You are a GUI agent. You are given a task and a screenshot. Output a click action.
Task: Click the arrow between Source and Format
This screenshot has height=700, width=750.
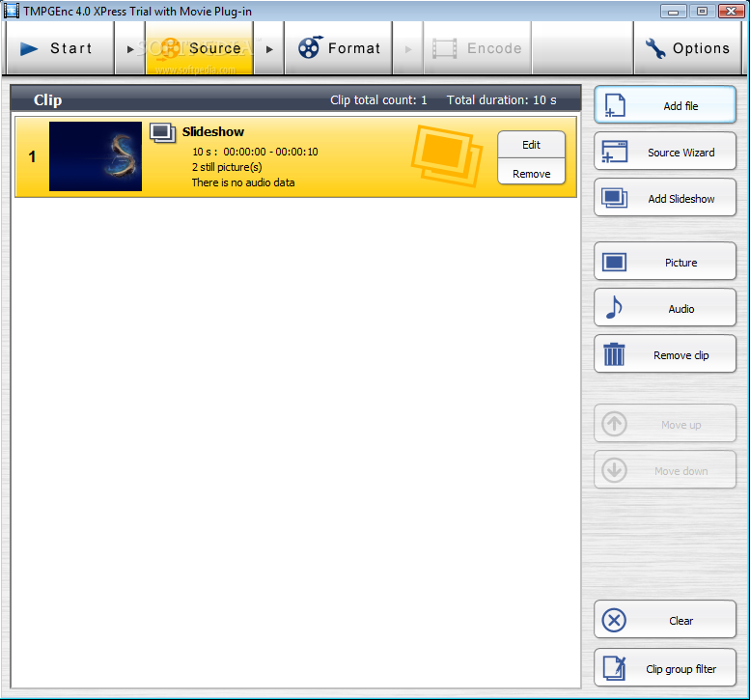click(x=269, y=49)
